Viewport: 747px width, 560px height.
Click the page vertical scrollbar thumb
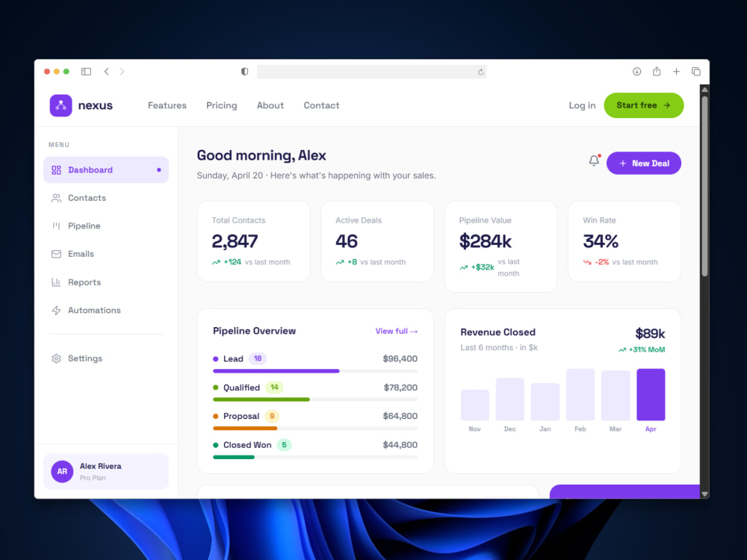click(704, 186)
